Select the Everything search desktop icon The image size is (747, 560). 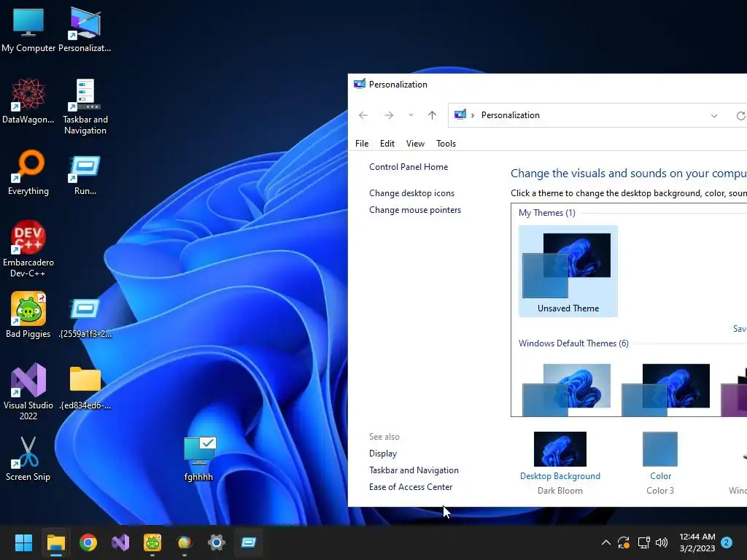point(28,172)
